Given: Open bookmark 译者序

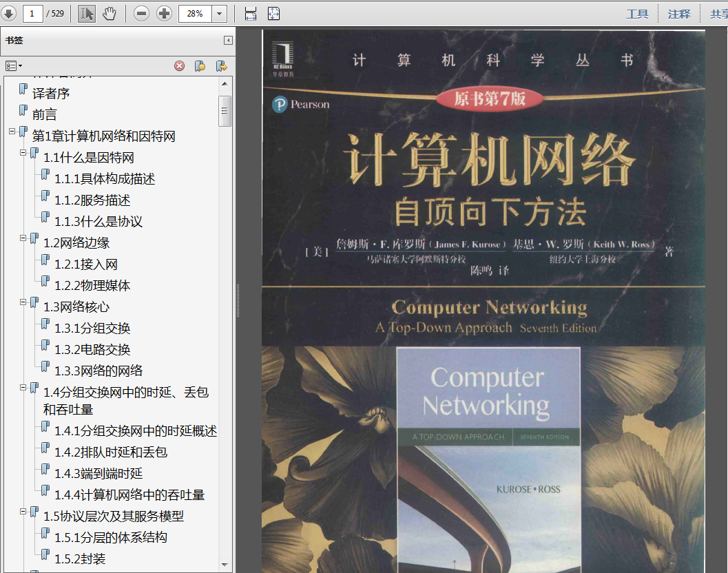Looking at the screenshot, I should pyautogui.click(x=50, y=94).
